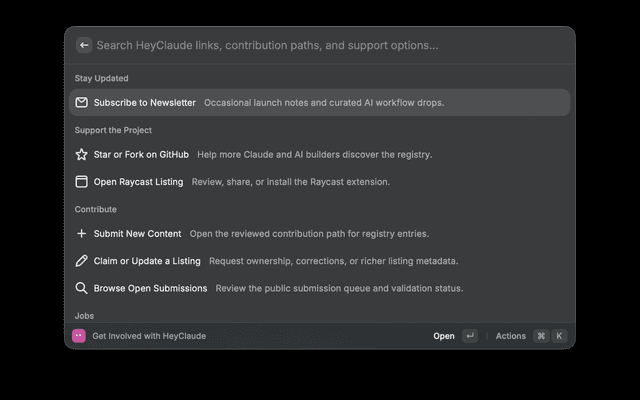Click 'Help more Claude and AI builders discover the registry.'
Viewport: 640px width, 400px height.
pos(315,154)
